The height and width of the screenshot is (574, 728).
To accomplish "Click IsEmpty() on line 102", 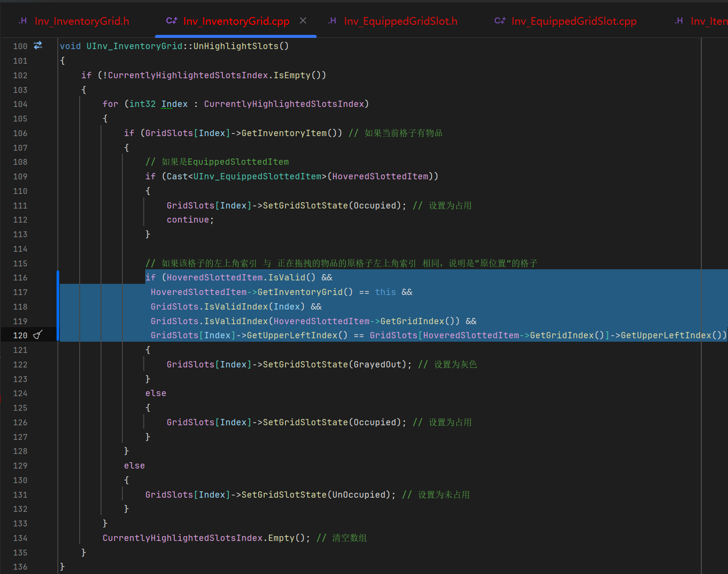I will [297, 75].
